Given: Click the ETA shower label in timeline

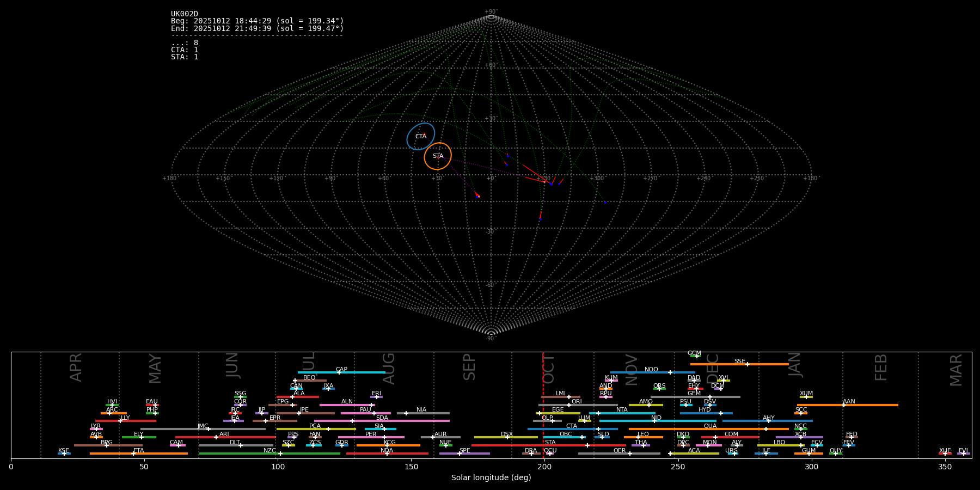Looking at the screenshot, I should pos(139,451).
